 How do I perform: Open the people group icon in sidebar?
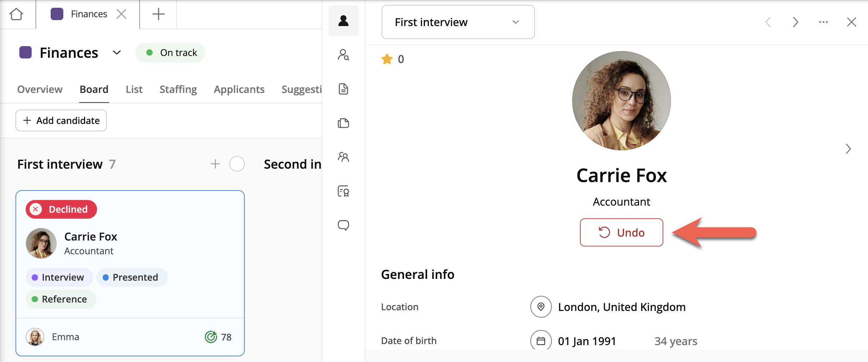coord(343,157)
